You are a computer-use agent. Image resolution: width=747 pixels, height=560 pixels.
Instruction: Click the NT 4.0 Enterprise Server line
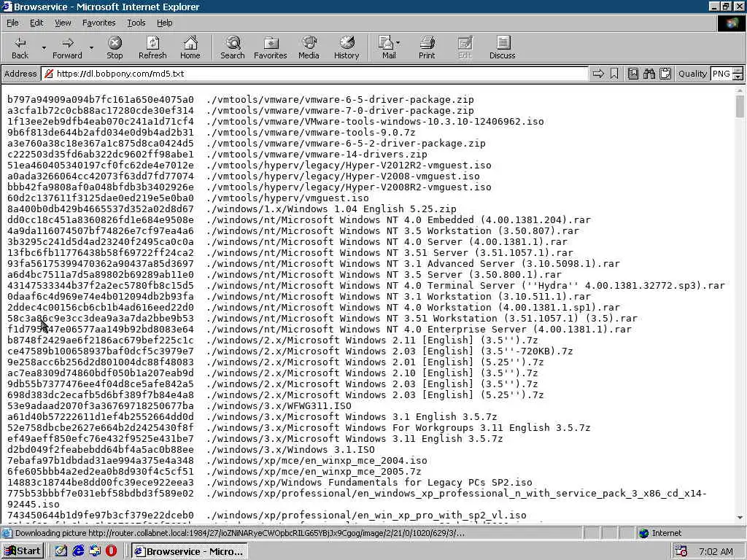(320, 330)
